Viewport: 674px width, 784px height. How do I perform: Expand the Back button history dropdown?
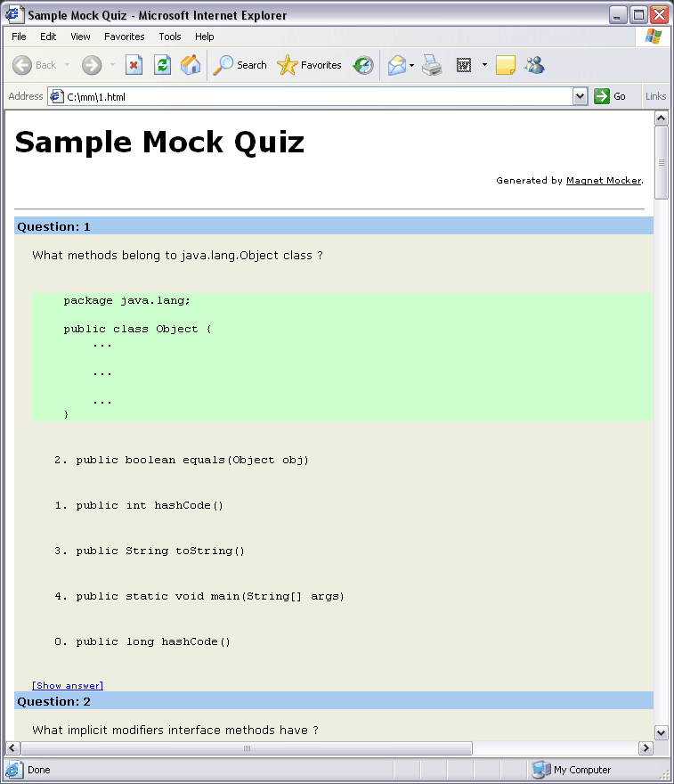[x=67, y=65]
